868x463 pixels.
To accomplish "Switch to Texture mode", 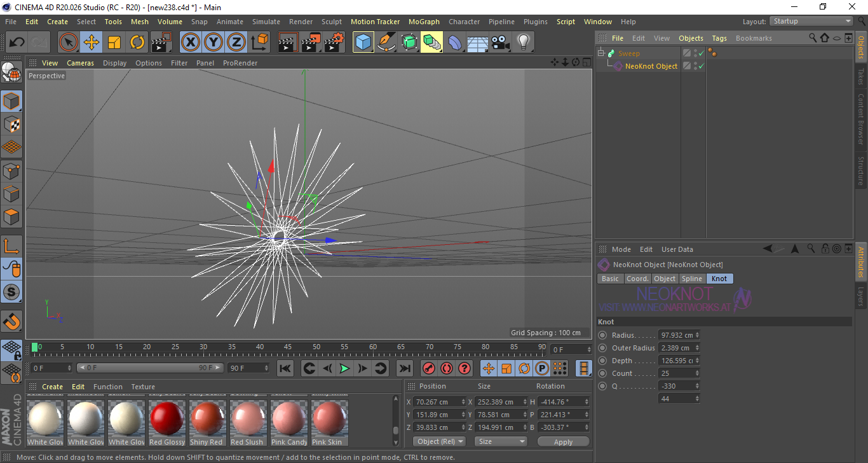I will (11, 124).
